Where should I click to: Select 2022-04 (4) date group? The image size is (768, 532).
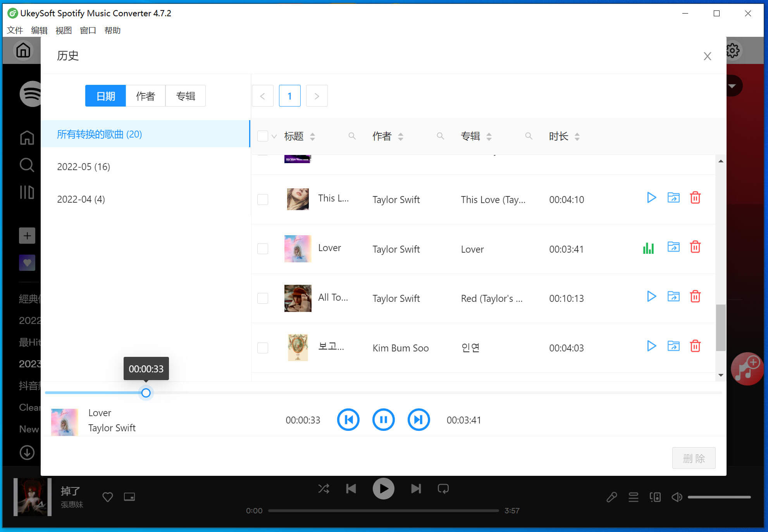point(145,199)
